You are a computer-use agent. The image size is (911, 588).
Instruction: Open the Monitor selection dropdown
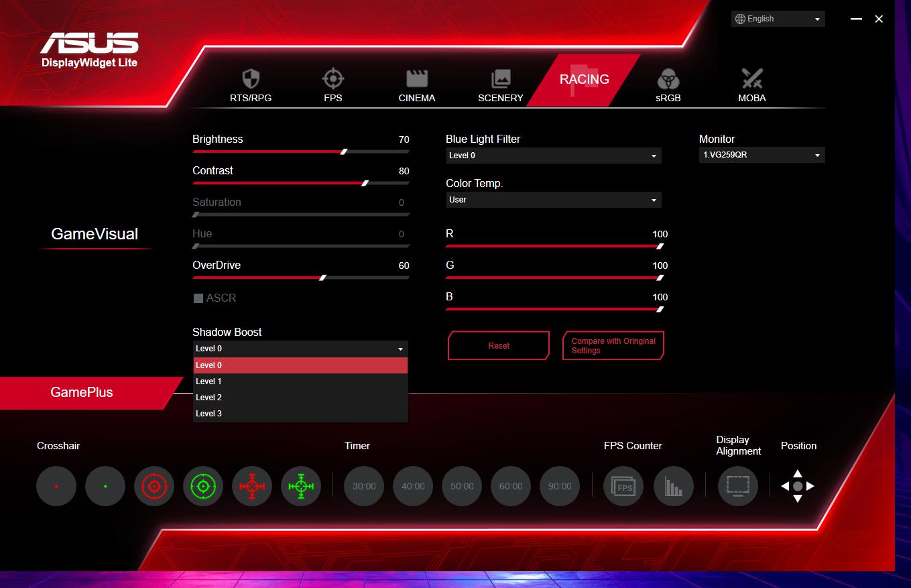[762, 156]
